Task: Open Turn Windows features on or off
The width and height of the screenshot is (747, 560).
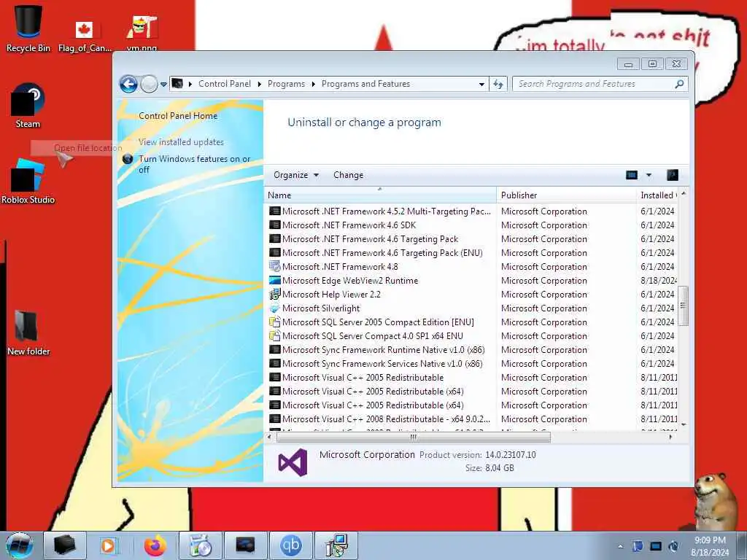Action: [194, 164]
